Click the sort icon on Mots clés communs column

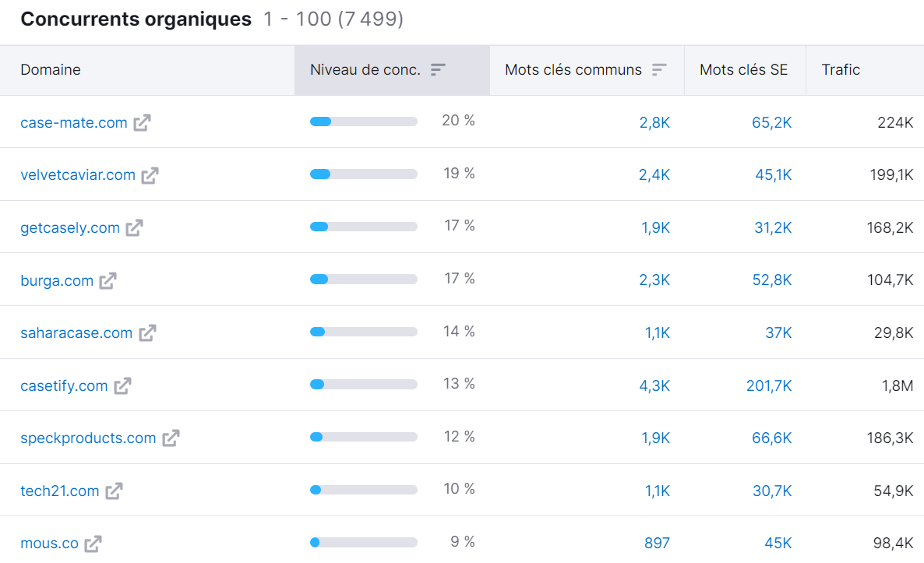click(660, 69)
